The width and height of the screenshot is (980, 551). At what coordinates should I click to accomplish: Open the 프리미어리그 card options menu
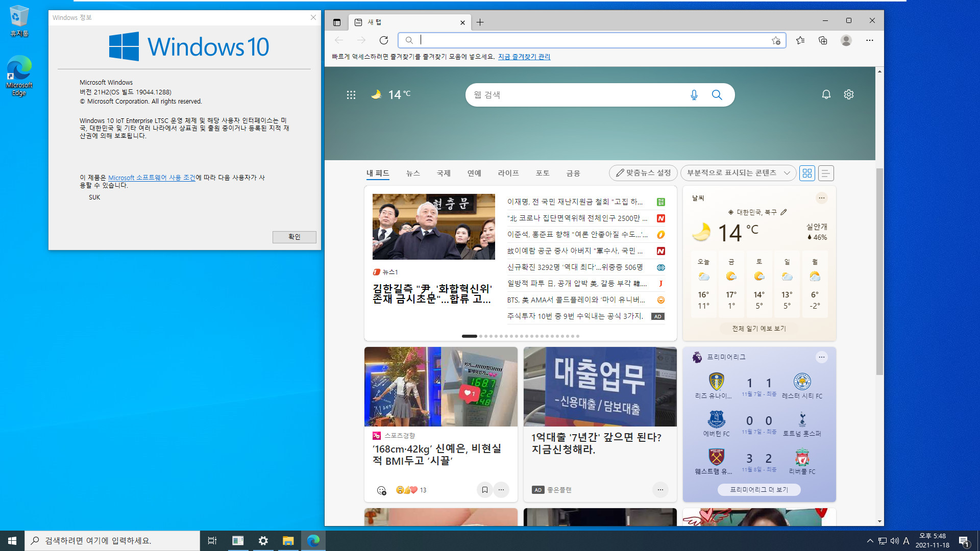(821, 357)
